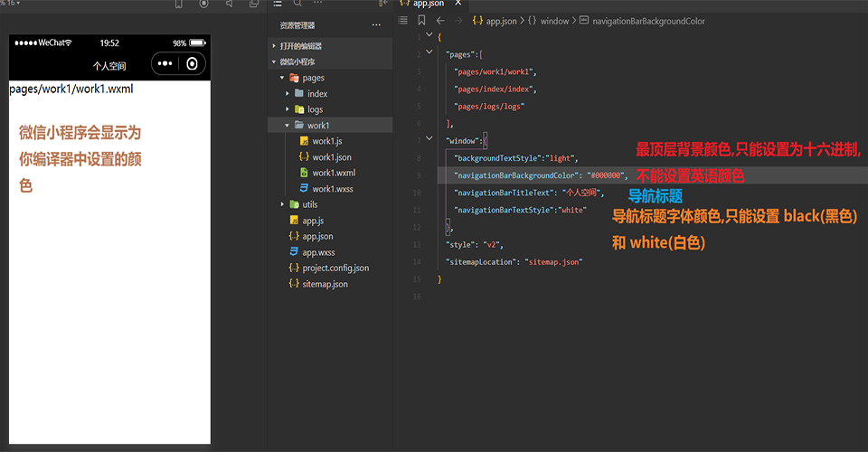868x452 pixels.
Task: Click the stop/record circle icon in simulator toolbar
Action: [203, 4]
